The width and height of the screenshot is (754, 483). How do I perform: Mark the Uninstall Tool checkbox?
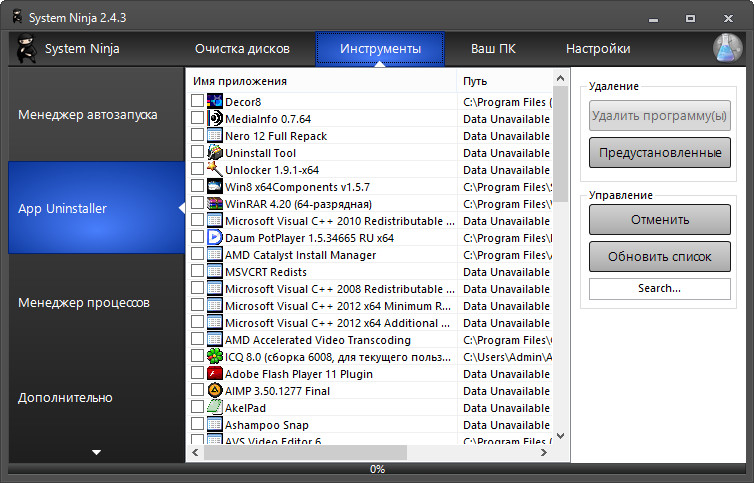pyautogui.click(x=197, y=152)
